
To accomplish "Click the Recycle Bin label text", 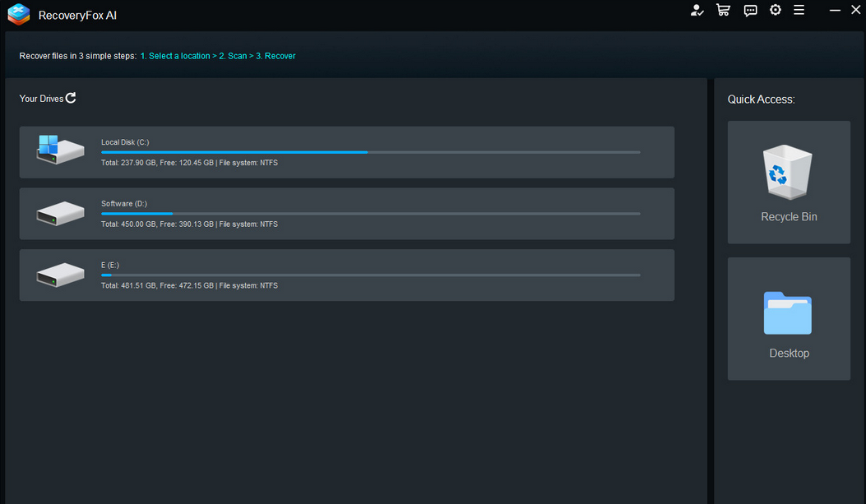I will [x=788, y=215].
